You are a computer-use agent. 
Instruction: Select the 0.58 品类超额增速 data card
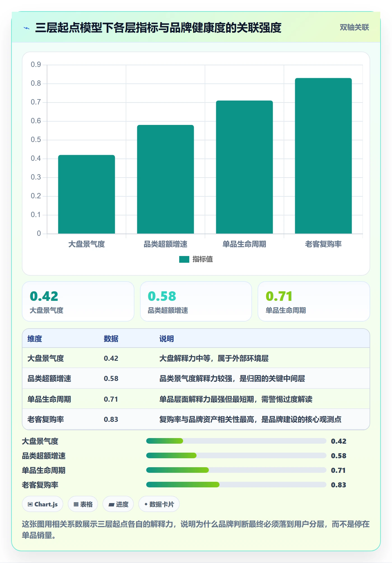click(x=196, y=301)
